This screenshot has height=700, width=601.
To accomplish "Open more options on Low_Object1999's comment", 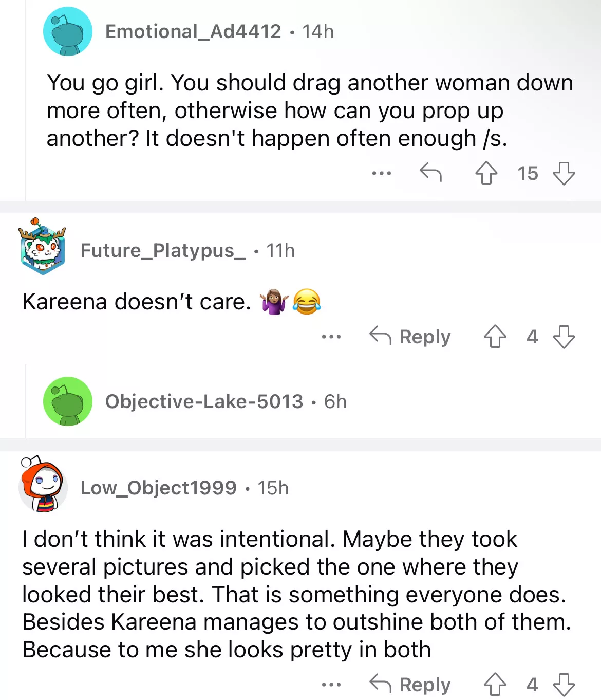I will pos(331,685).
